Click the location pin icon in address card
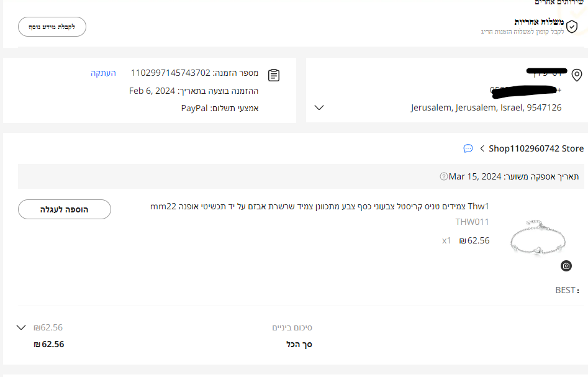This screenshot has width=588, height=377. [577, 75]
